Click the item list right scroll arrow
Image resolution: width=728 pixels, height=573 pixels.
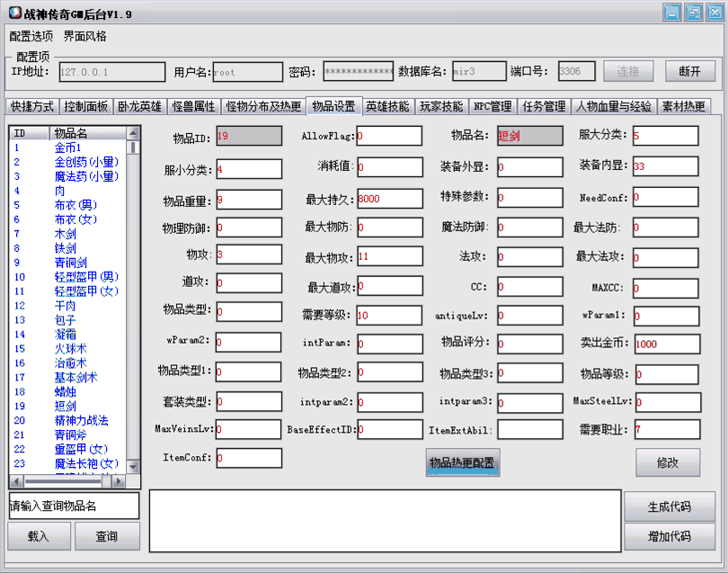click(x=119, y=481)
